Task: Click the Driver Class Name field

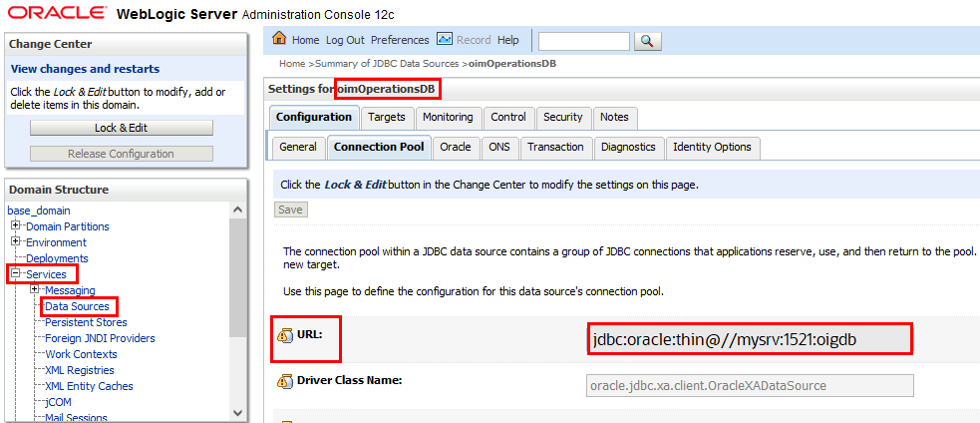Action: click(x=750, y=385)
